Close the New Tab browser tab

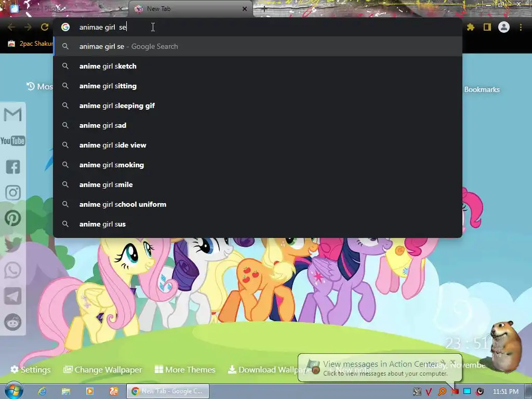(245, 9)
